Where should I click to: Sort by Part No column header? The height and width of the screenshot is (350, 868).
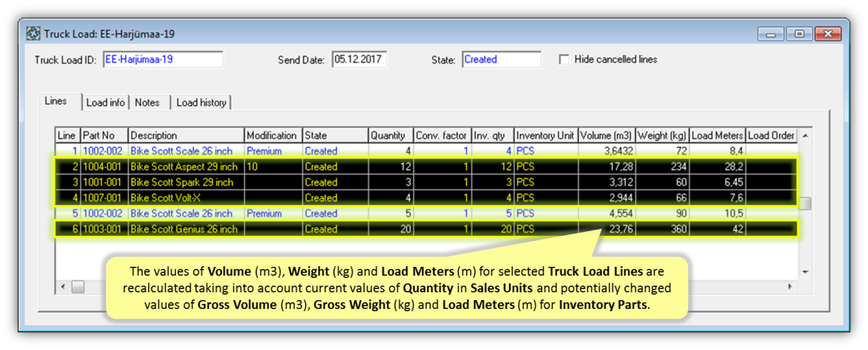click(x=105, y=135)
